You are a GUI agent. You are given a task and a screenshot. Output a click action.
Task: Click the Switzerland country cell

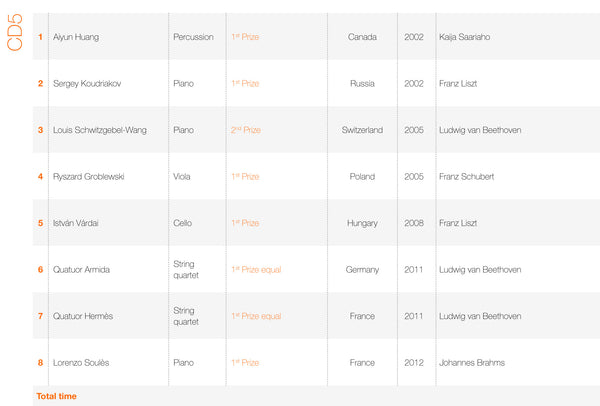coord(362,130)
